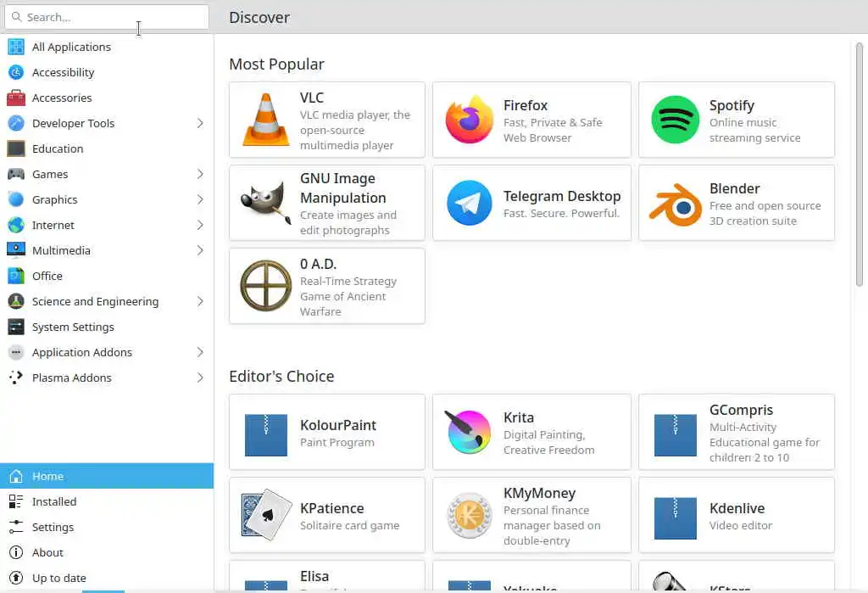Open the Up to date page

107,578
